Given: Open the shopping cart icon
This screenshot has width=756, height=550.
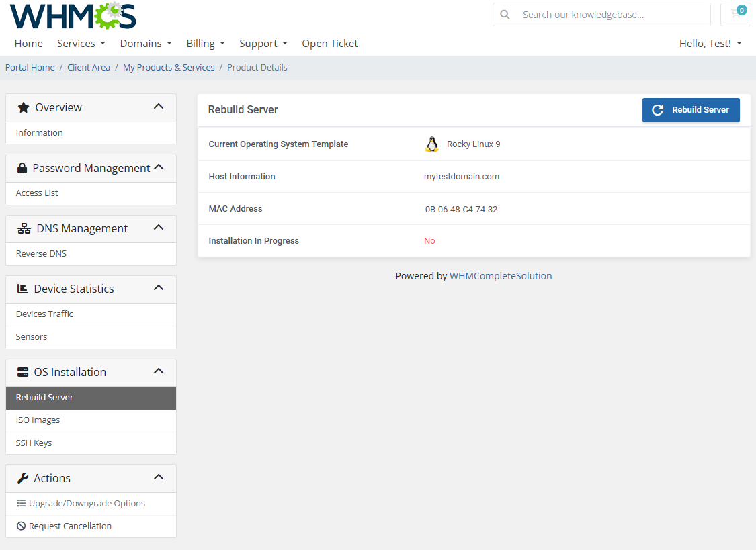Looking at the screenshot, I should (x=736, y=14).
